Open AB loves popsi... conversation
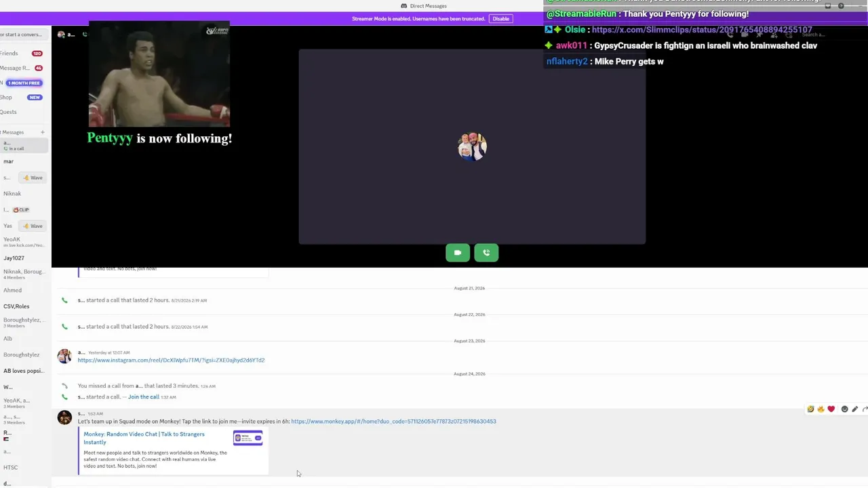This screenshot has height=488, width=868. (x=24, y=371)
